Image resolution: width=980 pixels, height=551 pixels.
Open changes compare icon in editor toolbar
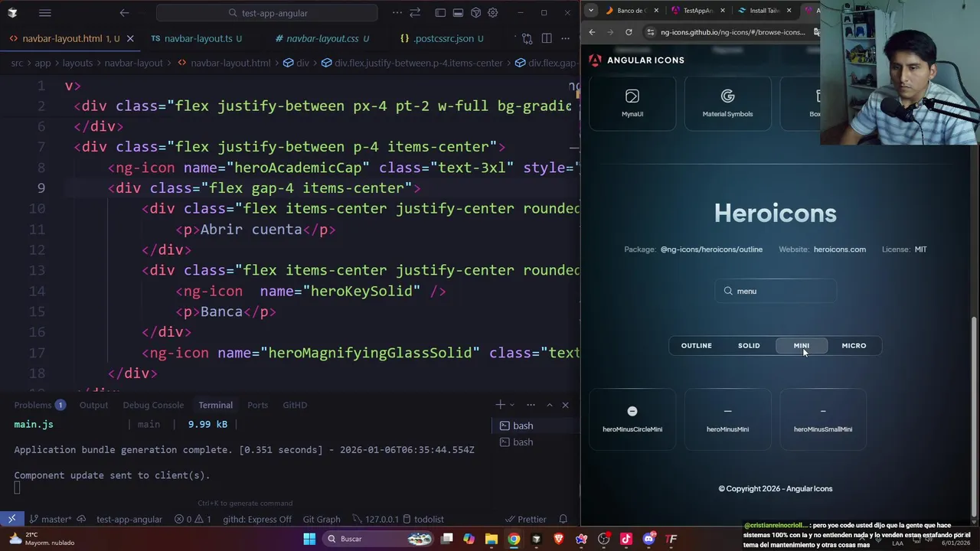[527, 38]
